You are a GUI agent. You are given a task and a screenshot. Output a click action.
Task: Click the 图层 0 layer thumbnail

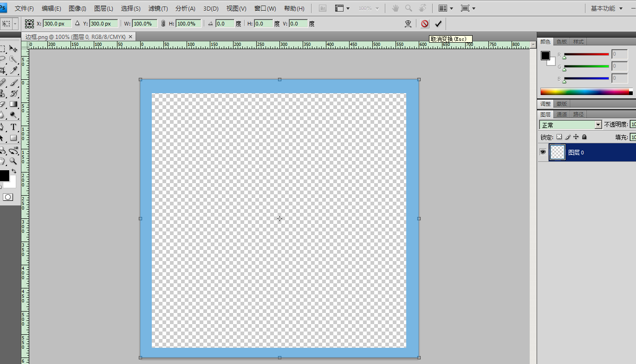point(557,152)
